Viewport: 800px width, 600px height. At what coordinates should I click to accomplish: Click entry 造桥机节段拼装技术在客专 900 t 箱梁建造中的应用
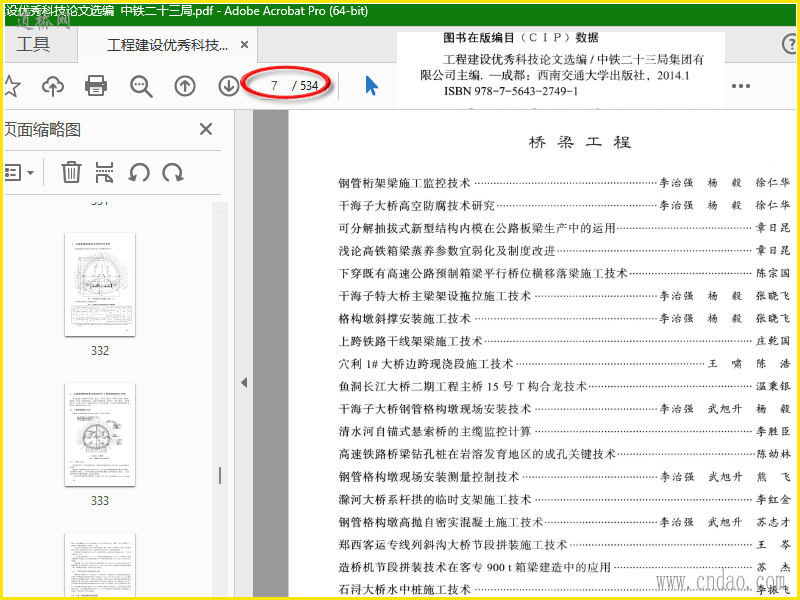pos(474,567)
